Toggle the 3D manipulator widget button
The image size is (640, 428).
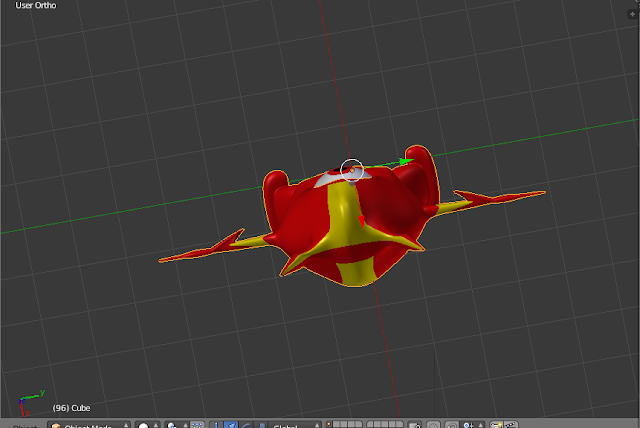[216, 426]
